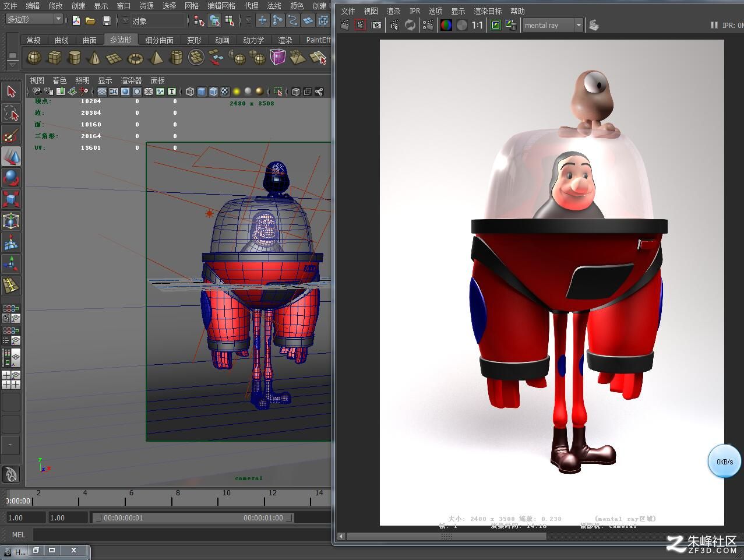Create a polygon cone from the shelf
The height and width of the screenshot is (560, 744).
pos(94,58)
